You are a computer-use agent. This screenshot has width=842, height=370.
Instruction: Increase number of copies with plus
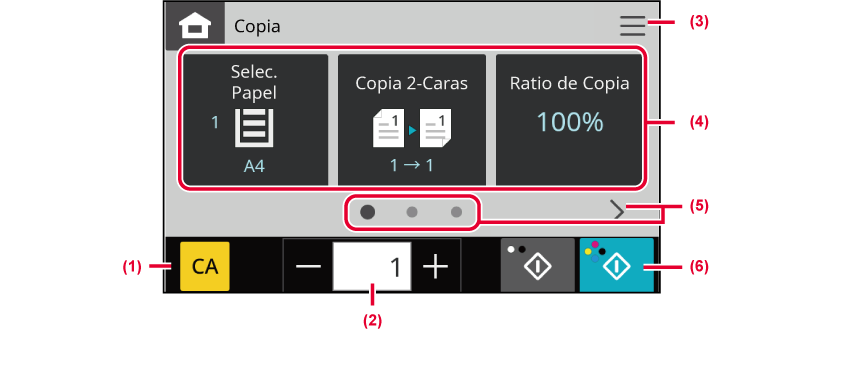[436, 266]
